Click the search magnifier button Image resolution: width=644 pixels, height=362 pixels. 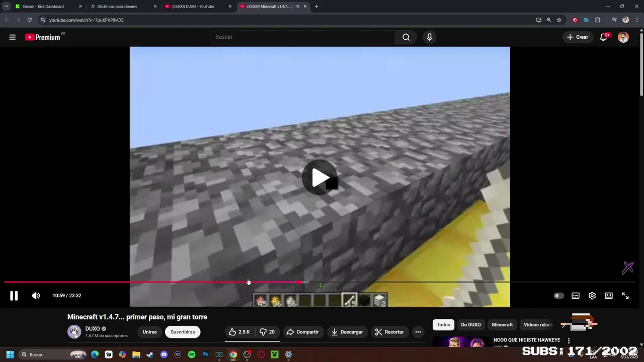[406, 37]
